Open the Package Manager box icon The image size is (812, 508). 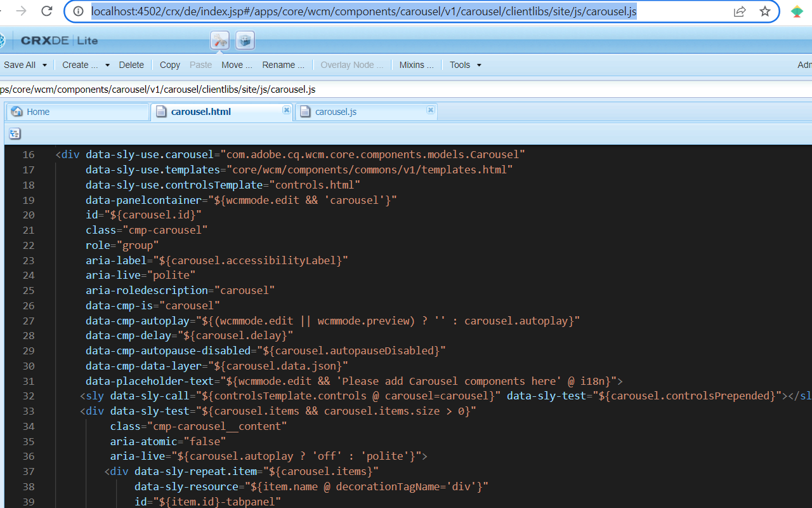click(x=246, y=41)
